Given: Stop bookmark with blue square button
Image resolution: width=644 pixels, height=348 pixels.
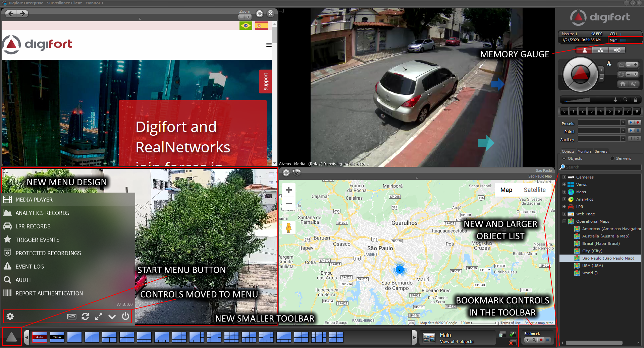Looking at the screenshot, I should point(547,340).
